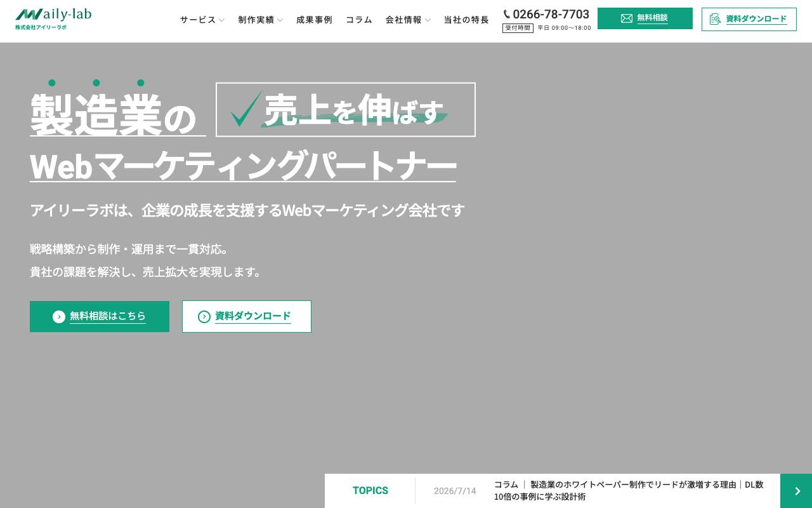Screen dimensions: 812x508
Task: Open 当社の特長 page
Action: pyautogui.click(x=466, y=20)
